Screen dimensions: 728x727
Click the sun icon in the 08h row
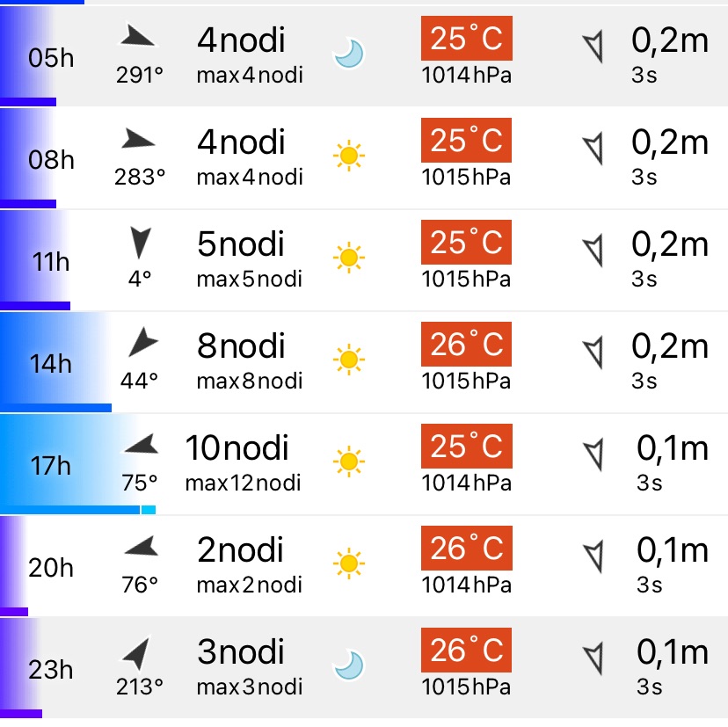(x=349, y=157)
